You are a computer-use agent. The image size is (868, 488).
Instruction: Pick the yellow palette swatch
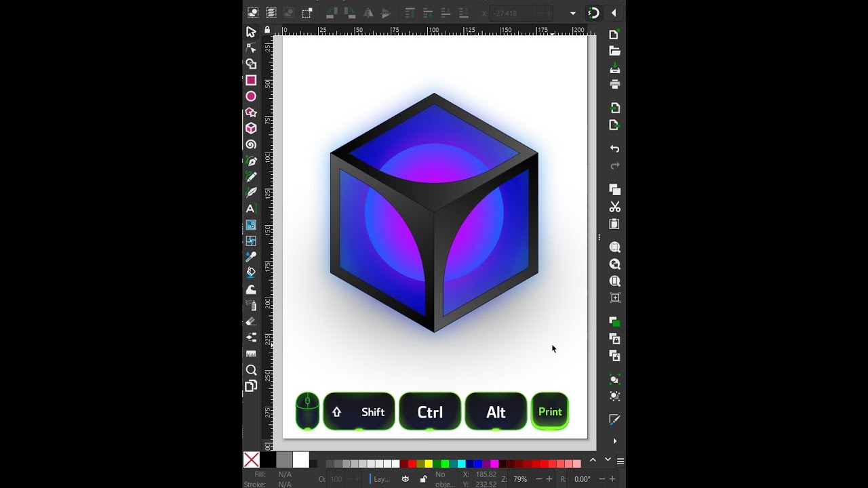point(429,464)
